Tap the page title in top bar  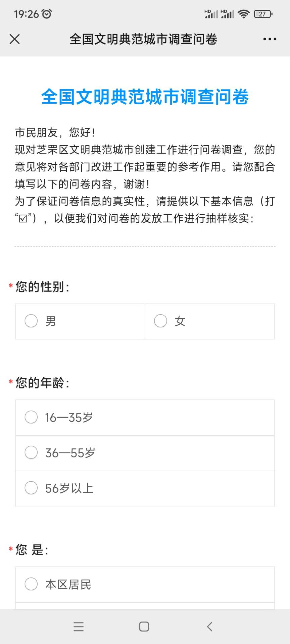pyautogui.click(x=143, y=39)
